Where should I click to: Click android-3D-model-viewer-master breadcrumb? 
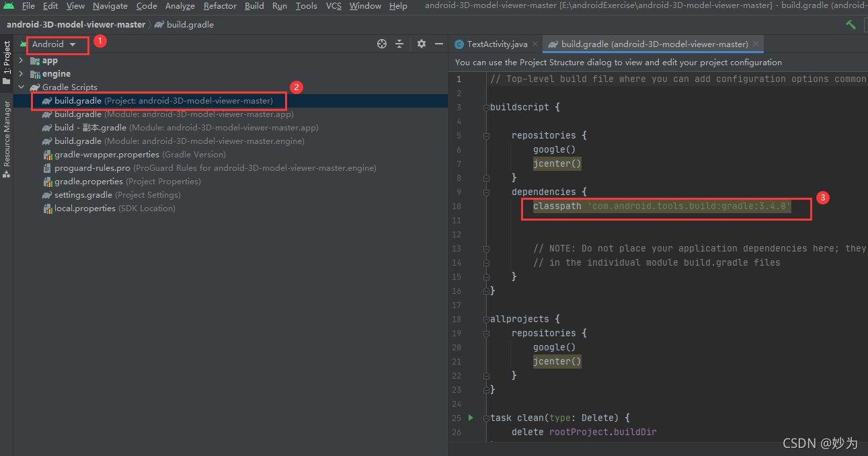pyautogui.click(x=75, y=24)
